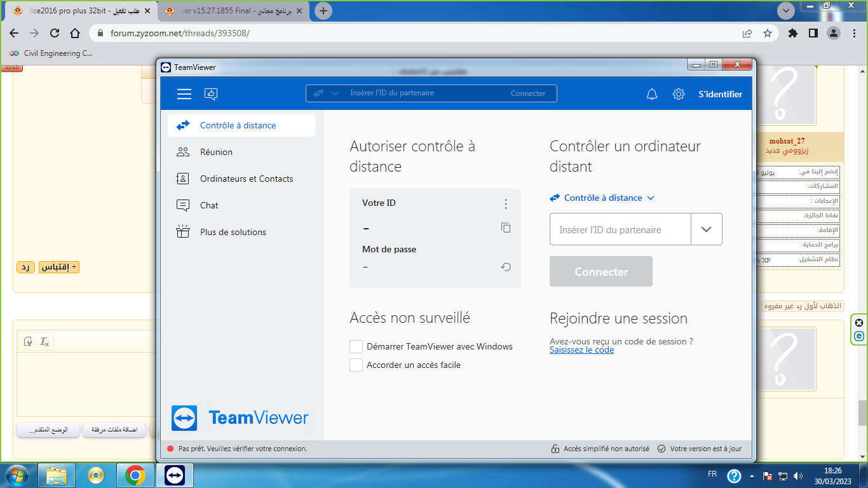Go to Chrome home page
Viewport: 868px width, 488px height.
point(75,33)
